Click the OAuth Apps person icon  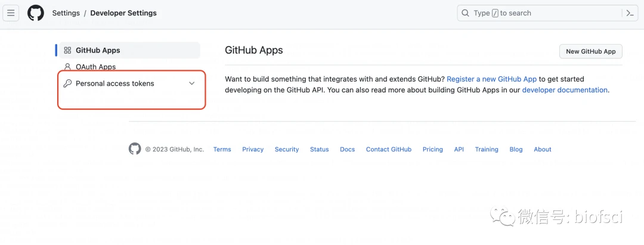tap(67, 67)
